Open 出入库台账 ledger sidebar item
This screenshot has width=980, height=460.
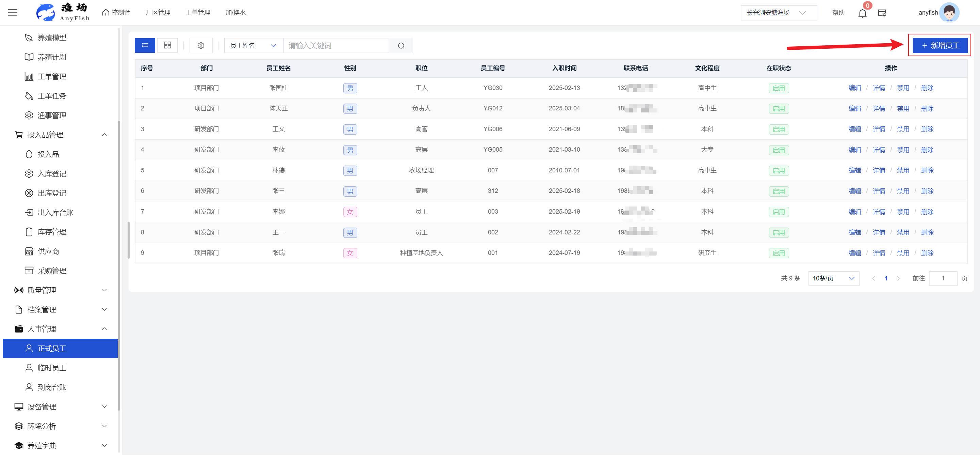[x=55, y=213]
